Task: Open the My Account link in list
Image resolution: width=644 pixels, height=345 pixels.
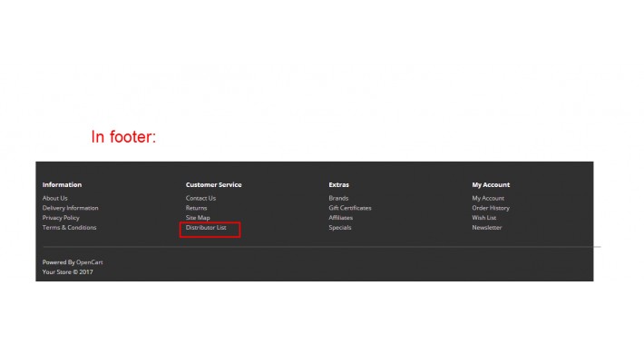Action: click(x=488, y=198)
